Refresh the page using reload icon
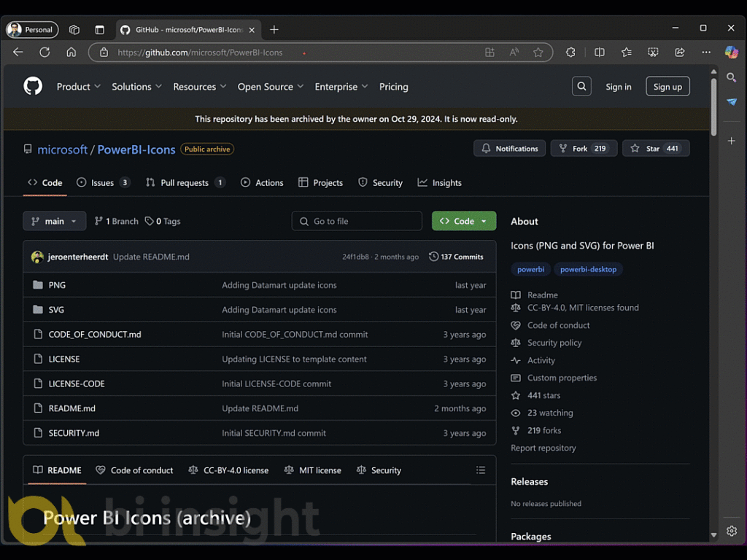Image resolution: width=747 pixels, height=560 pixels. click(44, 52)
